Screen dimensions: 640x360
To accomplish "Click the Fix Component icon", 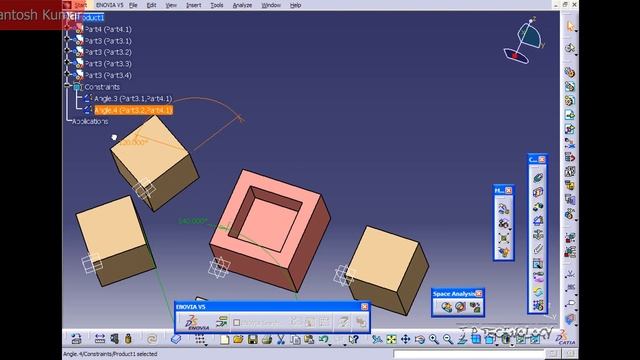I will click(538, 235).
